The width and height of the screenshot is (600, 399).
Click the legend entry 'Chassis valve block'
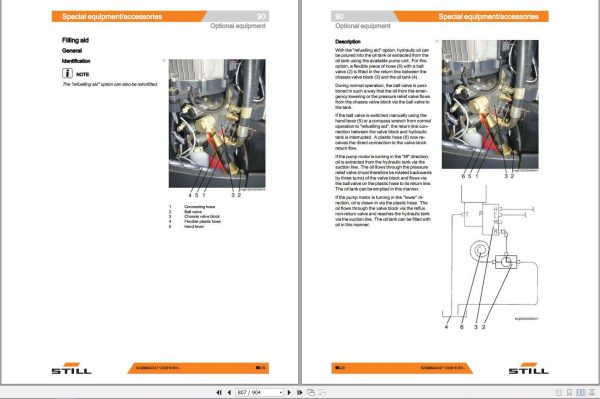pyautogui.click(x=202, y=217)
